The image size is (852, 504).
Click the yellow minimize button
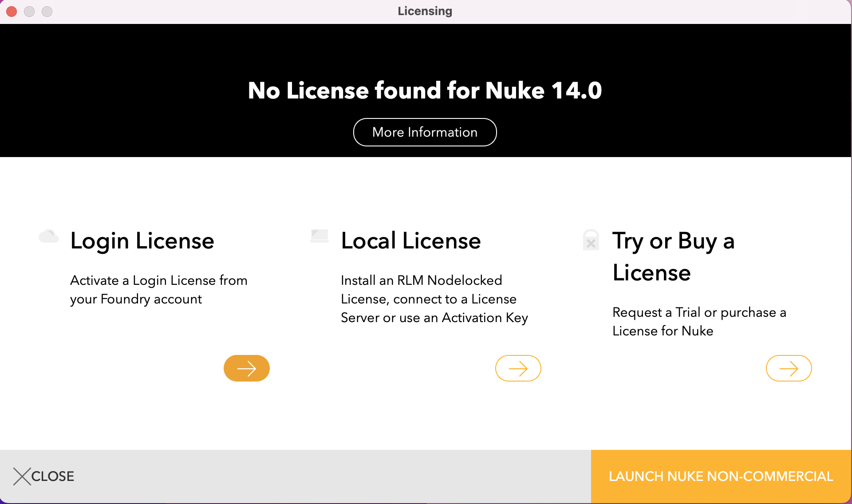coord(29,12)
